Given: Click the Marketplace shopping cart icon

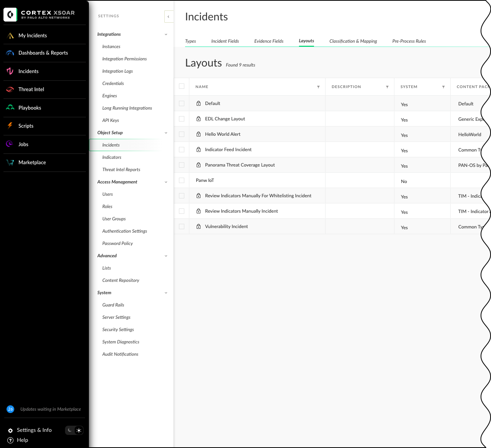Looking at the screenshot, I should pos(10,162).
